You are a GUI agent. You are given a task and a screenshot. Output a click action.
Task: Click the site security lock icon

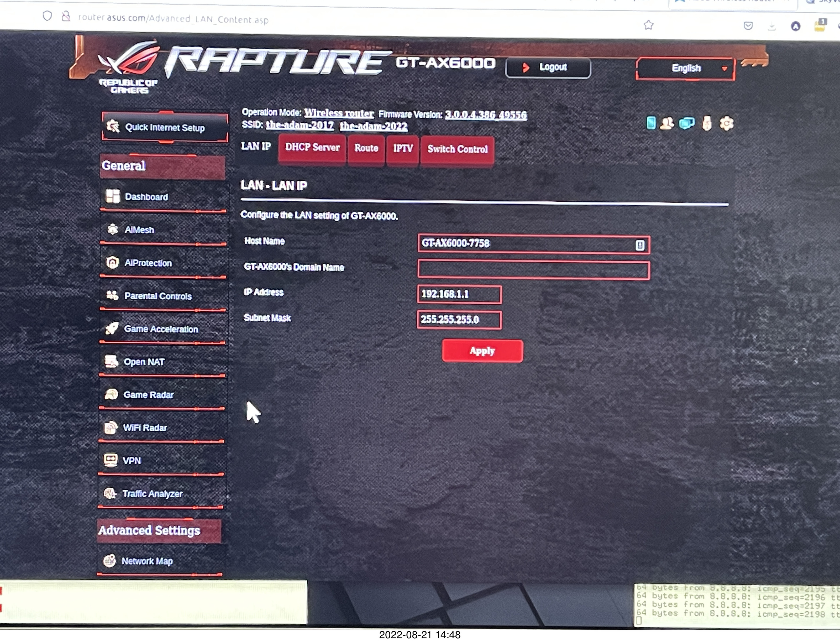tap(66, 16)
